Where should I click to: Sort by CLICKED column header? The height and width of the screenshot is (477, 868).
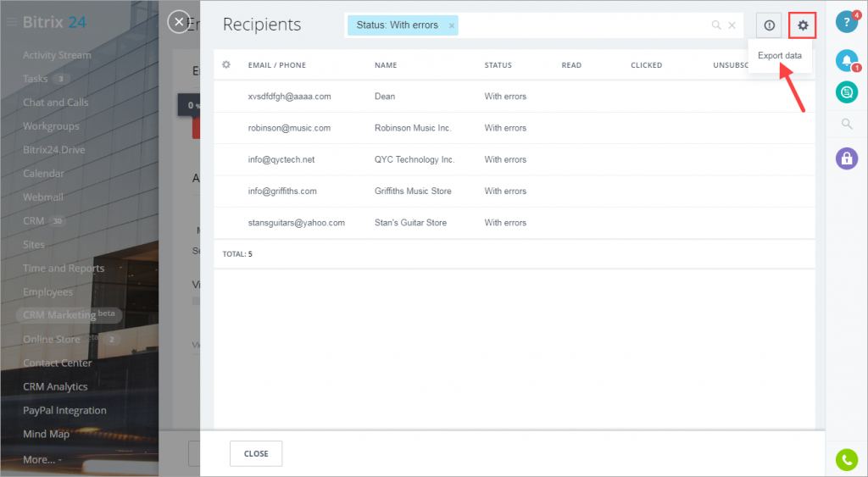point(646,65)
